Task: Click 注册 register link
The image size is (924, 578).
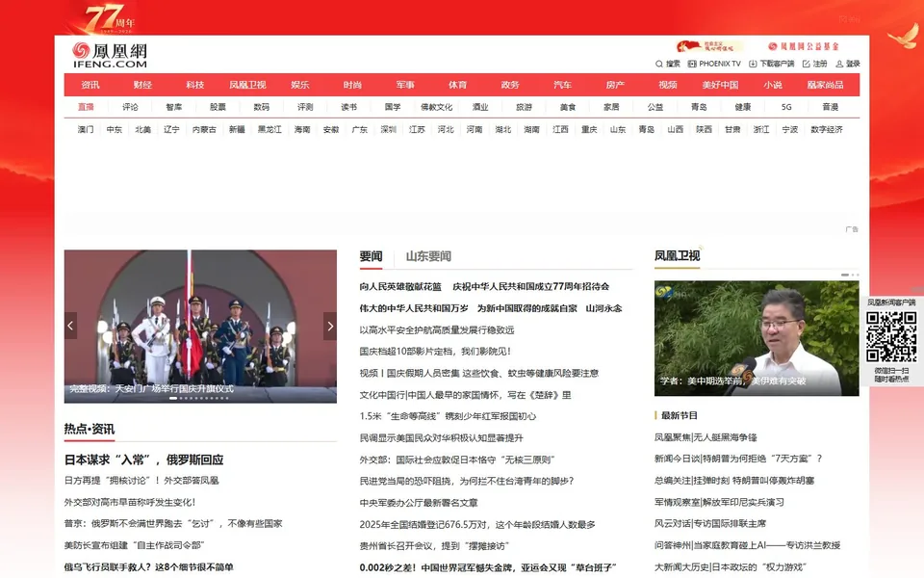Action: click(x=815, y=64)
